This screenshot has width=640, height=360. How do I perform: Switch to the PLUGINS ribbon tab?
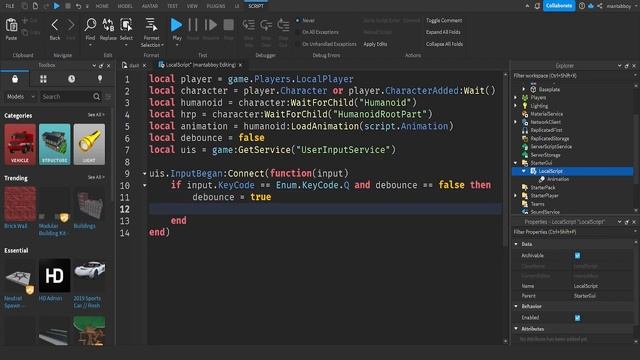point(216,6)
